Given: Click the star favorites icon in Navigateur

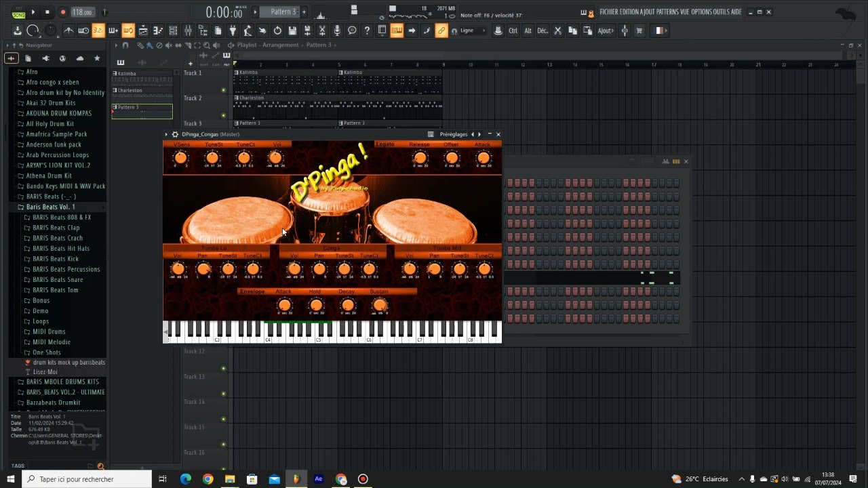Looking at the screenshot, I should pyautogui.click(x=97, y=58).
